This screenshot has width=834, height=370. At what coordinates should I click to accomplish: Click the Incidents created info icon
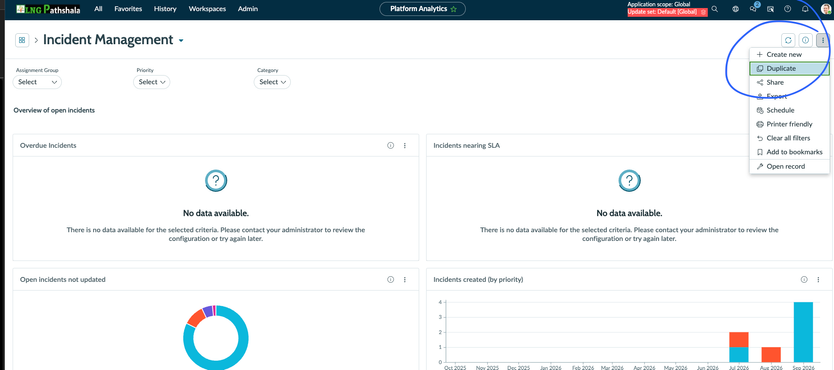tap(804, 279)
